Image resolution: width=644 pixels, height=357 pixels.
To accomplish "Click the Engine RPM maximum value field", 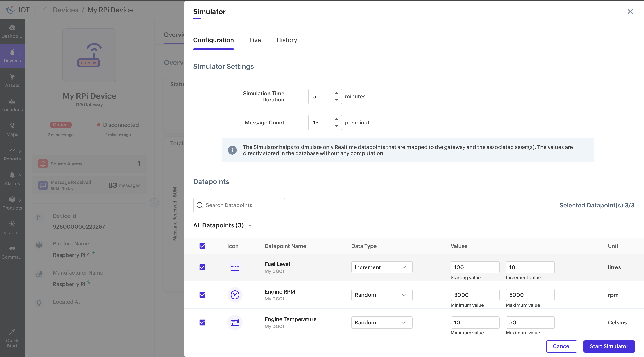I will [x=530, y=295].
